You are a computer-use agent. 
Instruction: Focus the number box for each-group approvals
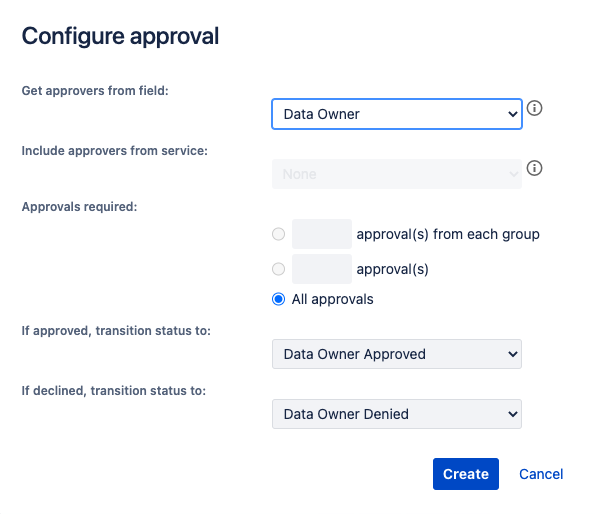(322, 234)
